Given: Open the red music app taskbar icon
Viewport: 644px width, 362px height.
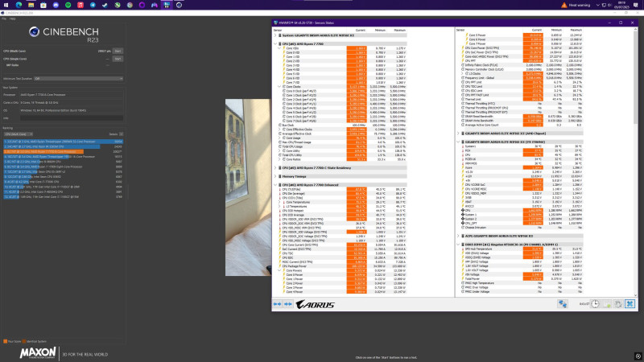Looking at the screenshot, I should 80,5.
